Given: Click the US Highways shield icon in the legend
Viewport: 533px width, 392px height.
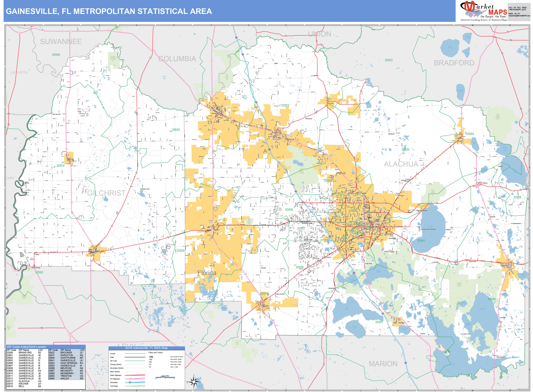Looking at the screenshot, I should pyautogui.click(x=130, y=379).
